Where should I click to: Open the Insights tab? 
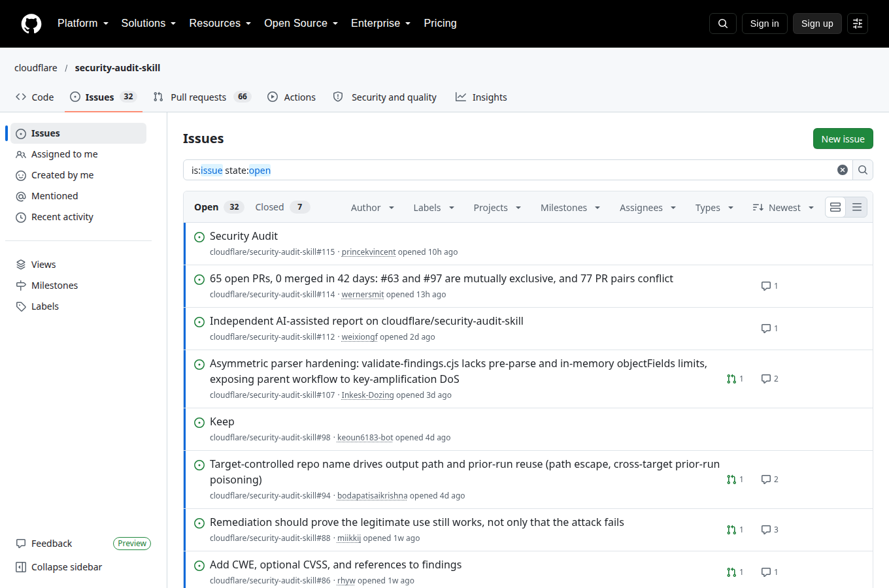click(x=481, y=97)
